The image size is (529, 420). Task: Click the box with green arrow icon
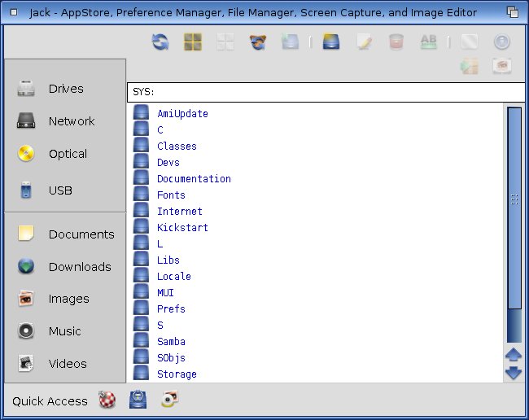[x=470, y=66]
